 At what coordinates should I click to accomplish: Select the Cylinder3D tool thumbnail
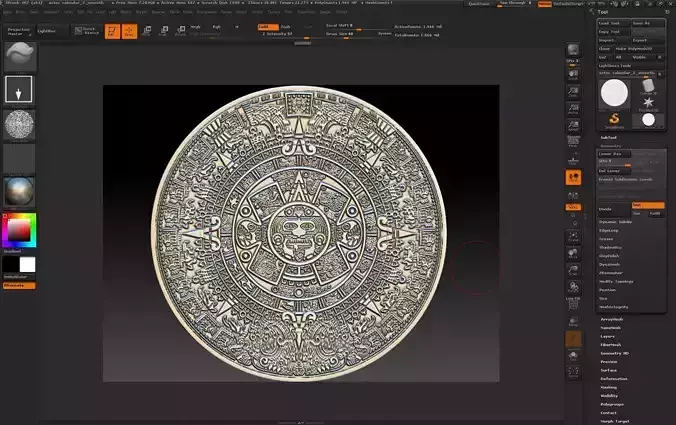pos(648,87)
